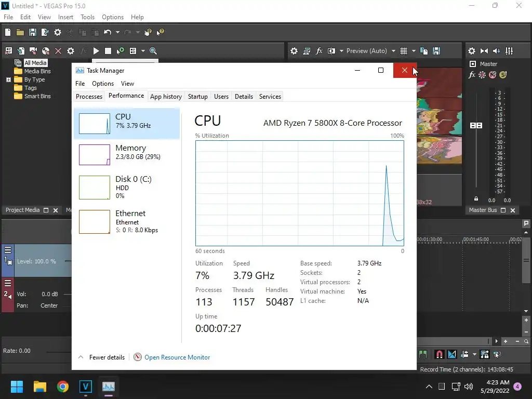Screen dimensions: 532x399
Task: Switch to the App history tab
Action: (x=166, y=96)
